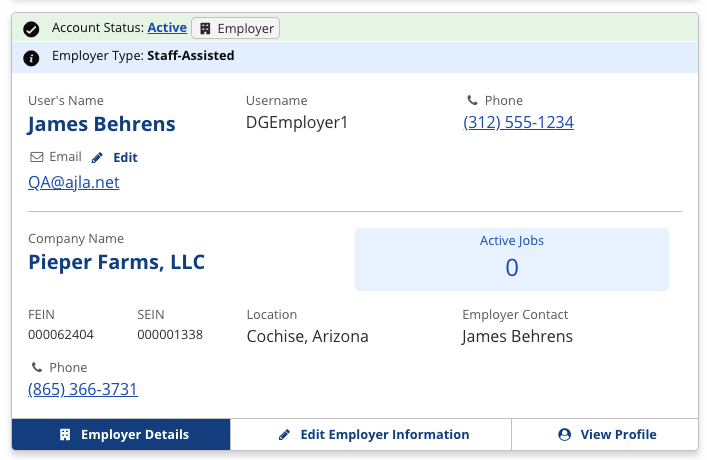Click the Cochise, Arizona location text
The height and width of the screenshot is (460, 707).
(308, 336)
